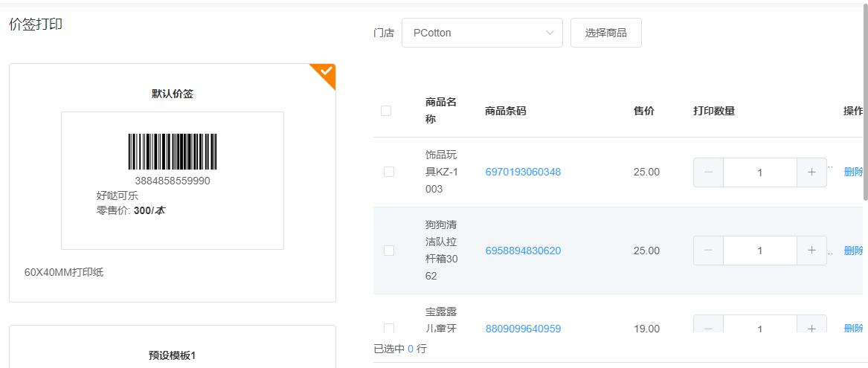The width and height of the screenshot is (868, 368).
Task: Delete the barcode 8809099640959 row
Action: (x=853, y=329)
